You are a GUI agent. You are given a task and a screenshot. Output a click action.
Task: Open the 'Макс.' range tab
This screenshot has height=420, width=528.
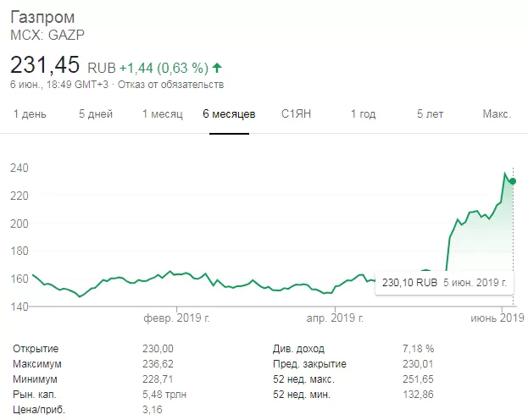pos(497,114)
